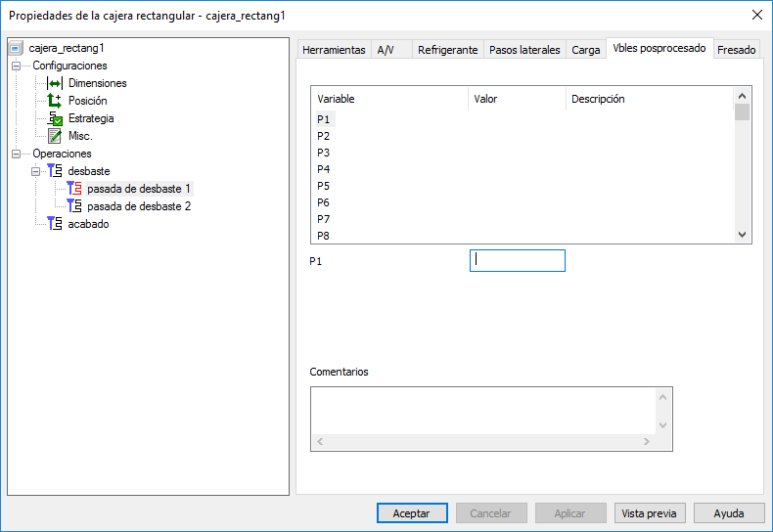The height and width of the screenshot is (532, 773).
Task: Click the Valor column header
Action: (517, 99)
